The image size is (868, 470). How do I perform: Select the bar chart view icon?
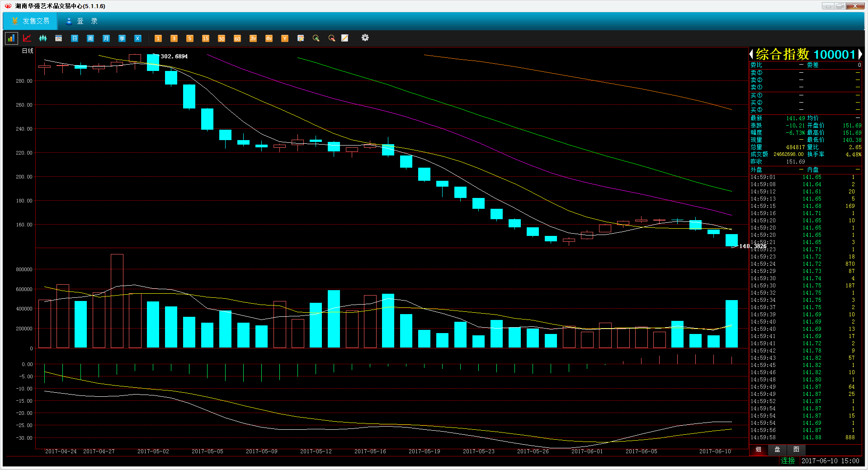coord(11,38)
